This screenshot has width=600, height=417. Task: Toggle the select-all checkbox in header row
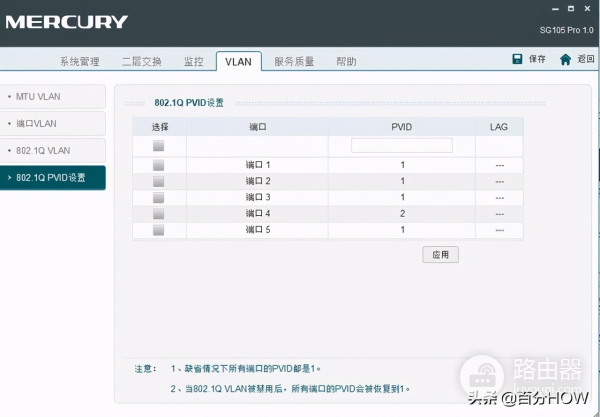click(158, 146)
